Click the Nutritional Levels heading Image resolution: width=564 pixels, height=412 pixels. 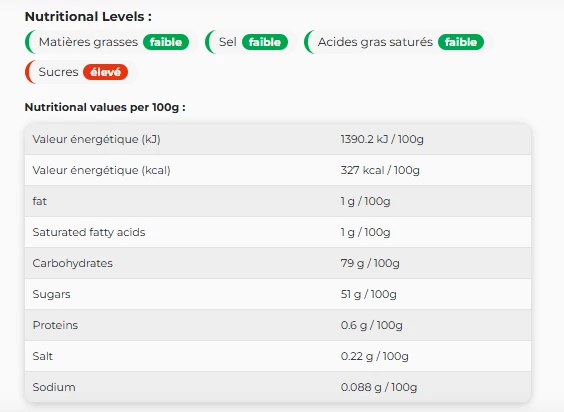click(x=88, y=17)
